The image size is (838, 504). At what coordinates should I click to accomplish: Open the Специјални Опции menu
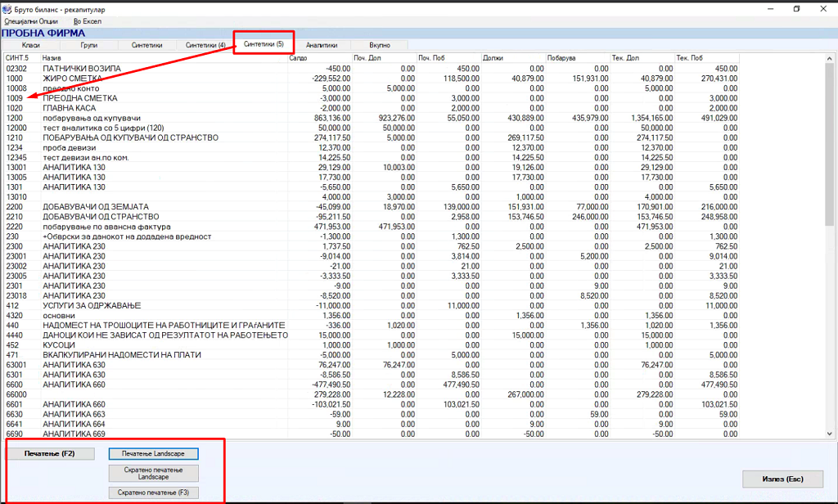(31, 20)
